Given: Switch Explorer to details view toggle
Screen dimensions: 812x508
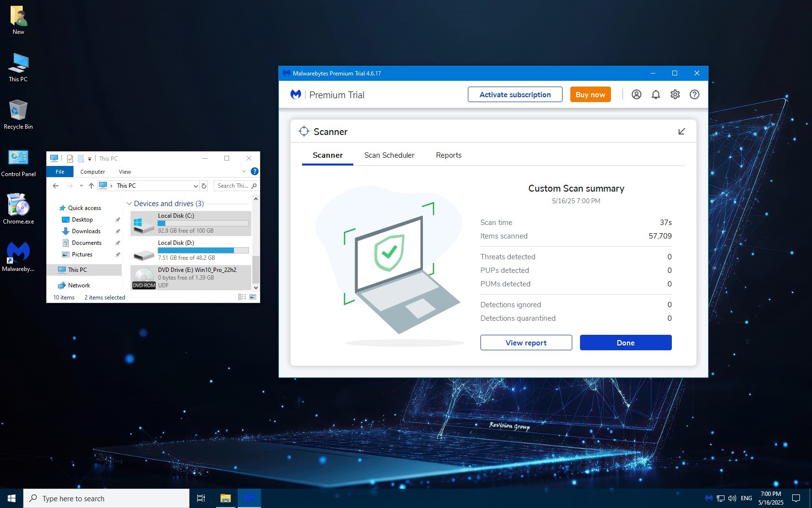Looking at the screenshot, I should [x=242, y=297].
